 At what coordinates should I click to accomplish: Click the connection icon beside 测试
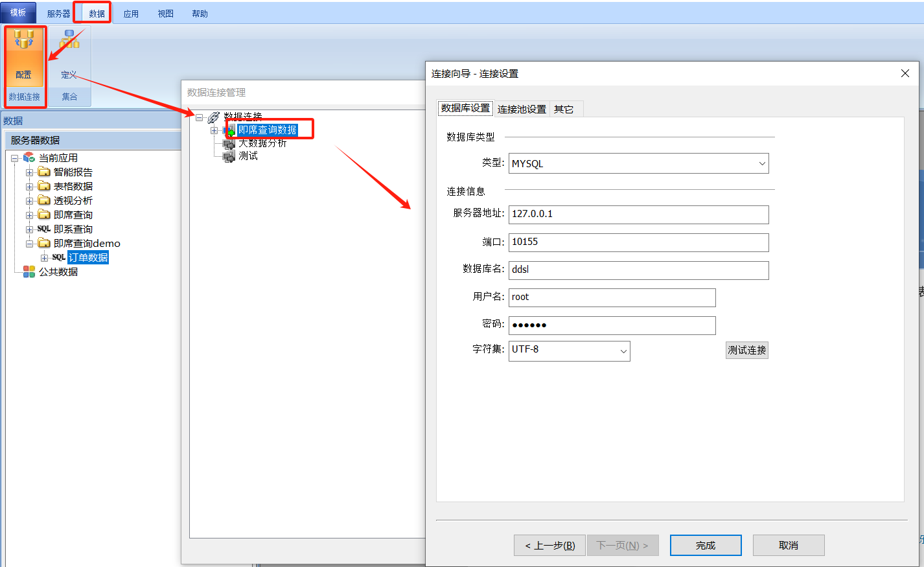pos(229,156)
